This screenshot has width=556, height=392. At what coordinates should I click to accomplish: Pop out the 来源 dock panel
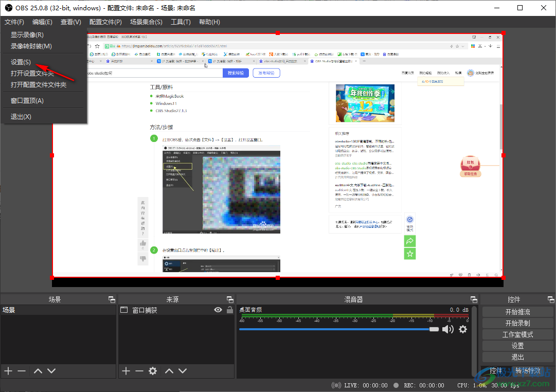point(230,299)
